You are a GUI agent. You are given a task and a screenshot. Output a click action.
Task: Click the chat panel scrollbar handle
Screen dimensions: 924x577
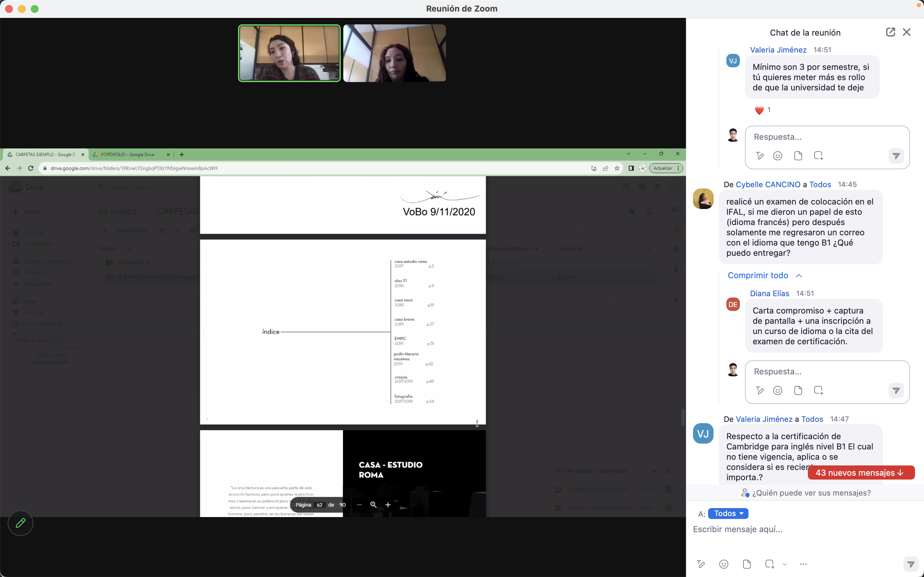(683, 417)
